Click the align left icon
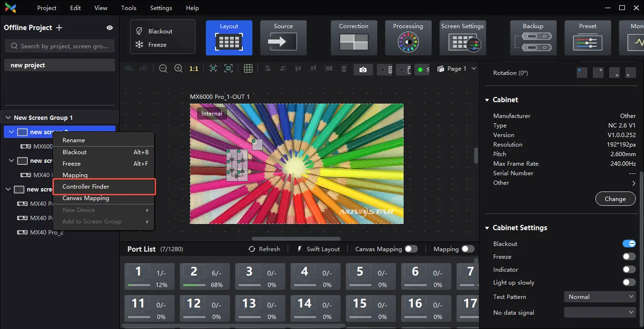This screenshot has height=329, width=644. (267, 69)
